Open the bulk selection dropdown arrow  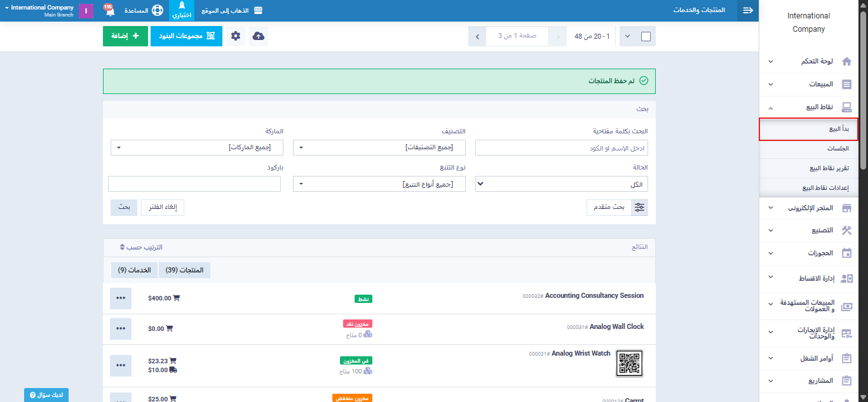click(x=628, y=36)
